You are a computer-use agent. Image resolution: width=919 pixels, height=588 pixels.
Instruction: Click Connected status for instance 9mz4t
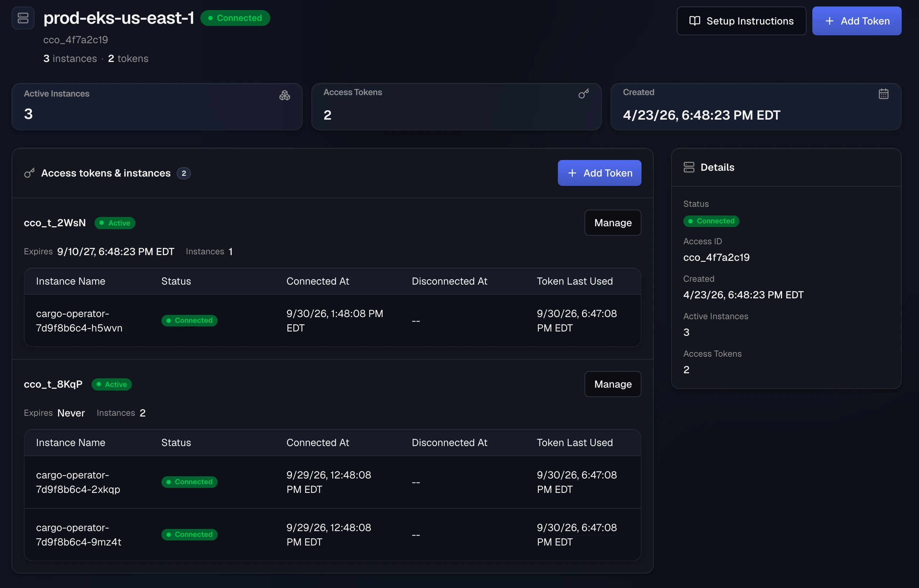tap(189, 535)
